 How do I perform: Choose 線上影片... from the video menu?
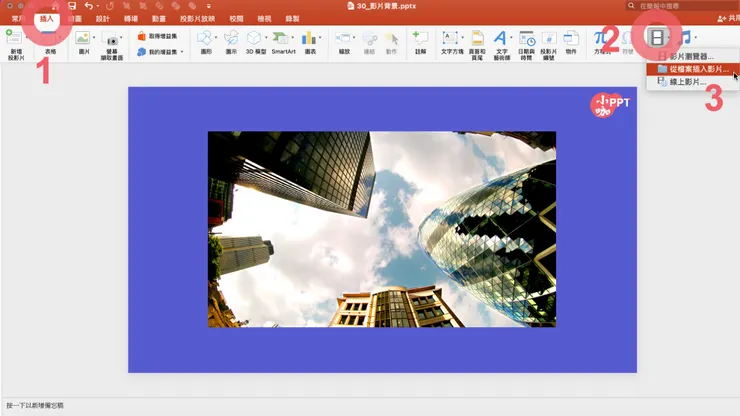pyautogui.click(x=692, y=82)
